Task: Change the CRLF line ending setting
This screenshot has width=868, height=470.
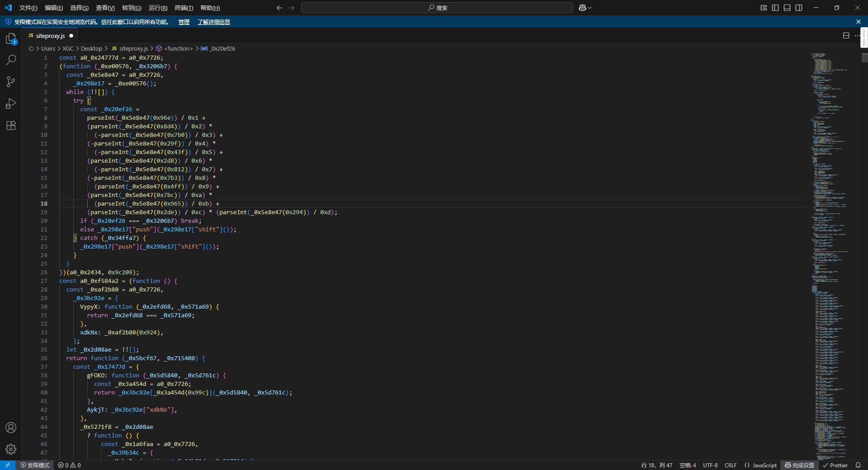Action: point(731,465)
